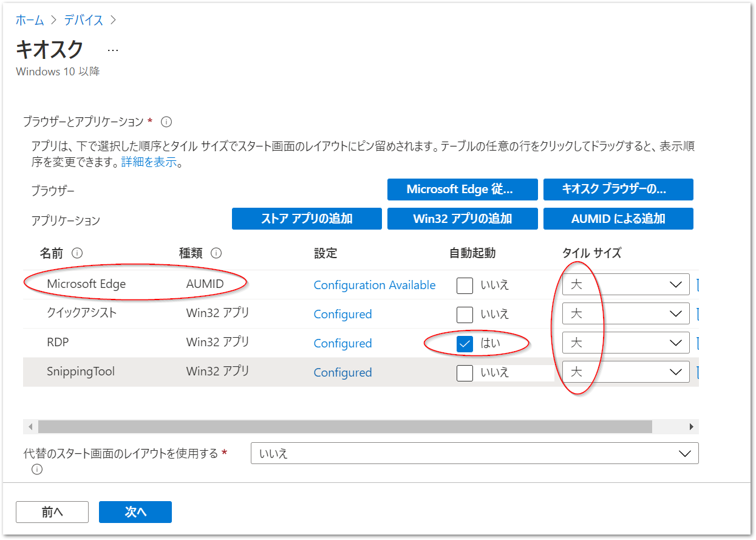This screenshot has width=756, height=540.
Task: Click the info icon under 代替のスタート画面のレイアウトを使用する
Action: (x=36, y=470)
